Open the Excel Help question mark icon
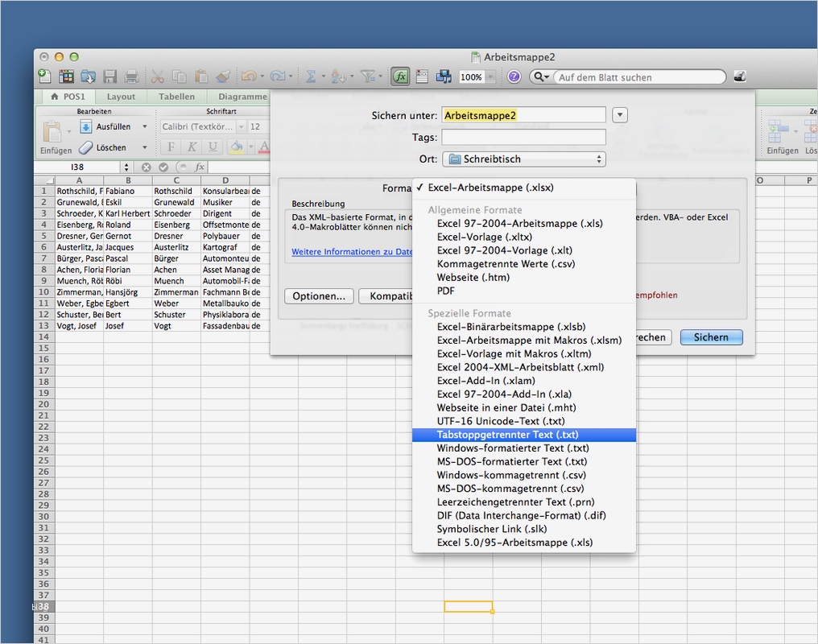 [x=514, y=76]
